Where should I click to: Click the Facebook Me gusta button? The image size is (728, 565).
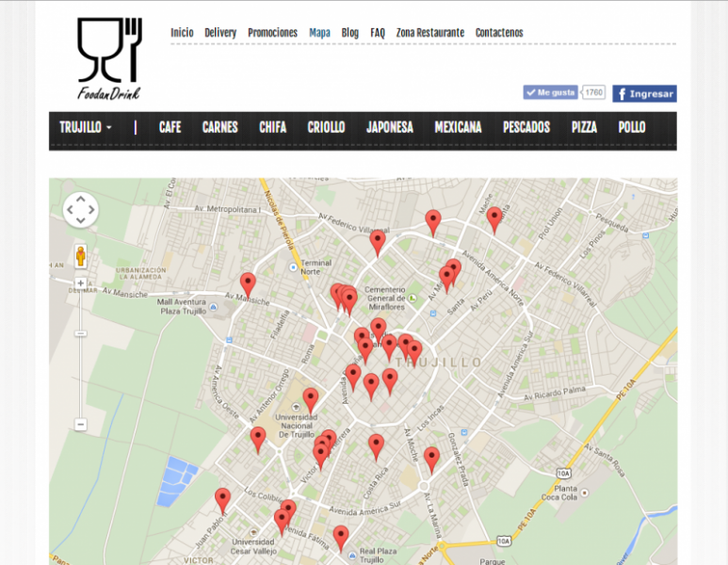coord(550,92)
